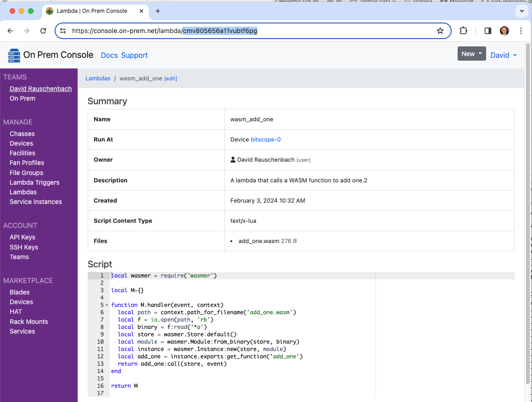Click the [edit] link next to wasm_add_one
This screenshot has width=532, height=402.
(x=171, y=79)
